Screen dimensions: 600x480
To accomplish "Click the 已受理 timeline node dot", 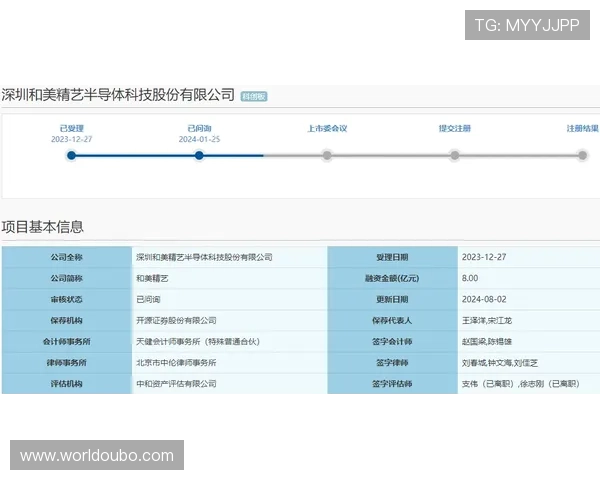I will point(71,155).
